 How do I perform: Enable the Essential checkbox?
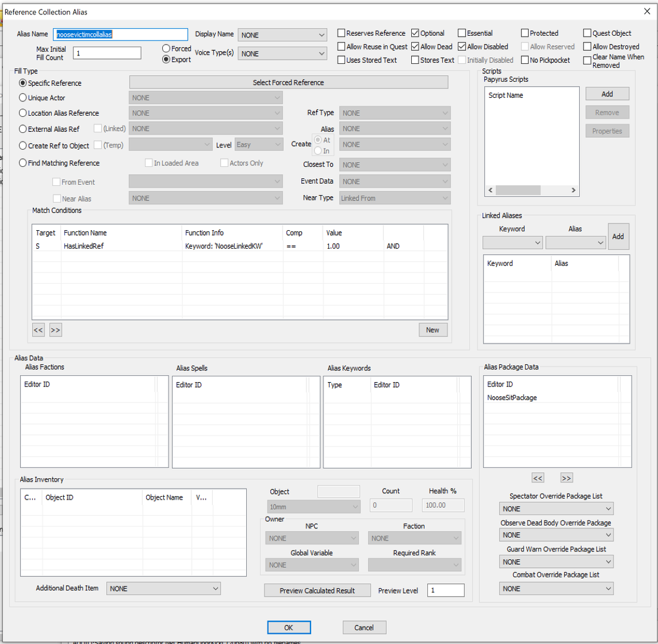coord(461,33)
